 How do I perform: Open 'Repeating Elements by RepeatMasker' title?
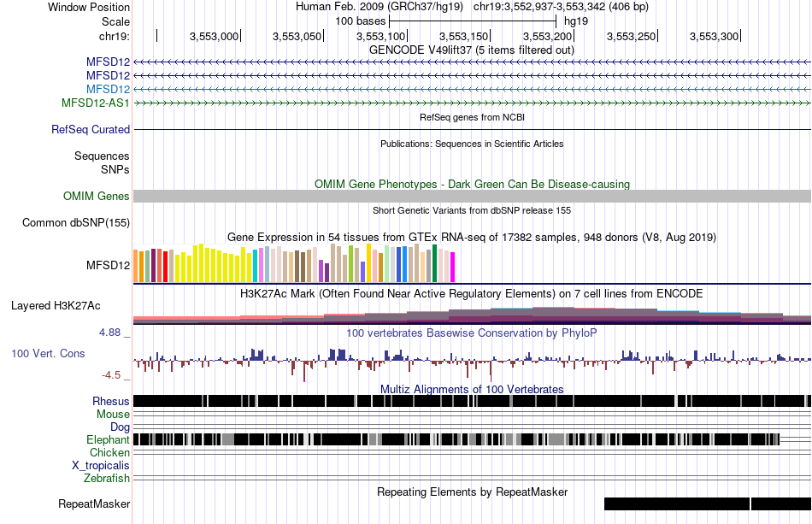[473, 492]
